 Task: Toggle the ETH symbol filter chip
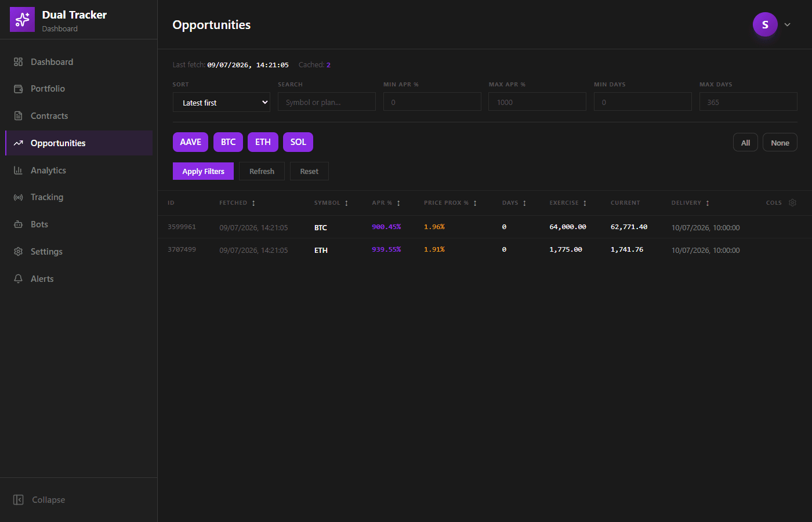(x=263, y=142)
